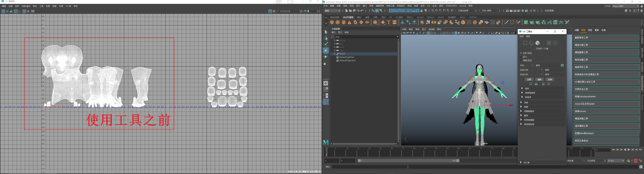Click the polygon type text icon
Screen dimensions: 644x174
tap(389, 22)
